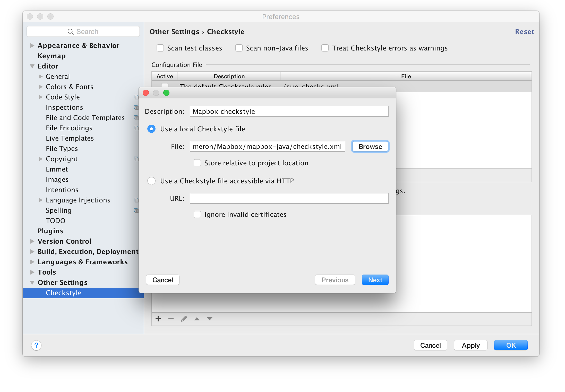This screenshot has height=392, width=565.
Task: Open help with the question mark icon
Action: point(36,345)
